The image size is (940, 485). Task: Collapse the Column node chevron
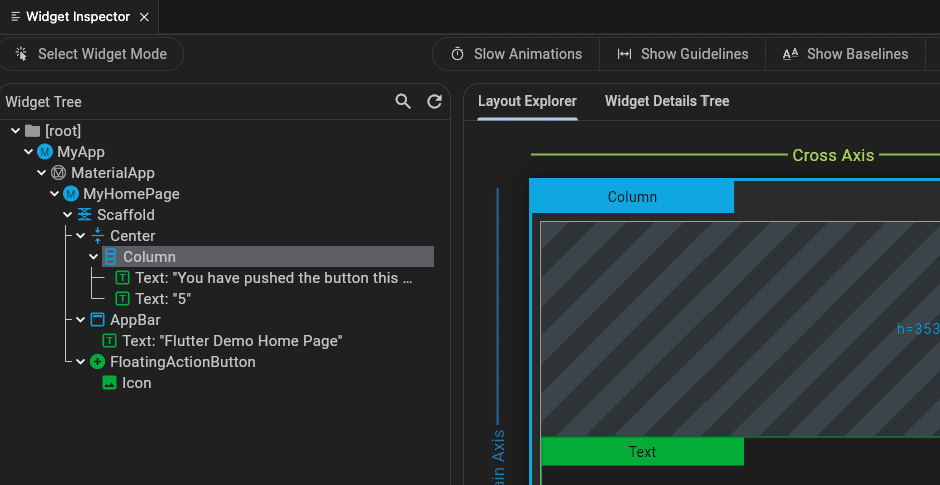[x=94, y=257]
